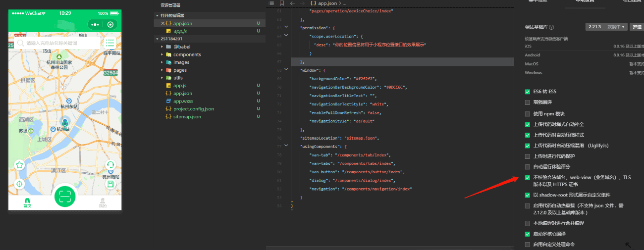Open app.js under 打开的编辑器
644x250 pixels.
(x=180, y=31)
